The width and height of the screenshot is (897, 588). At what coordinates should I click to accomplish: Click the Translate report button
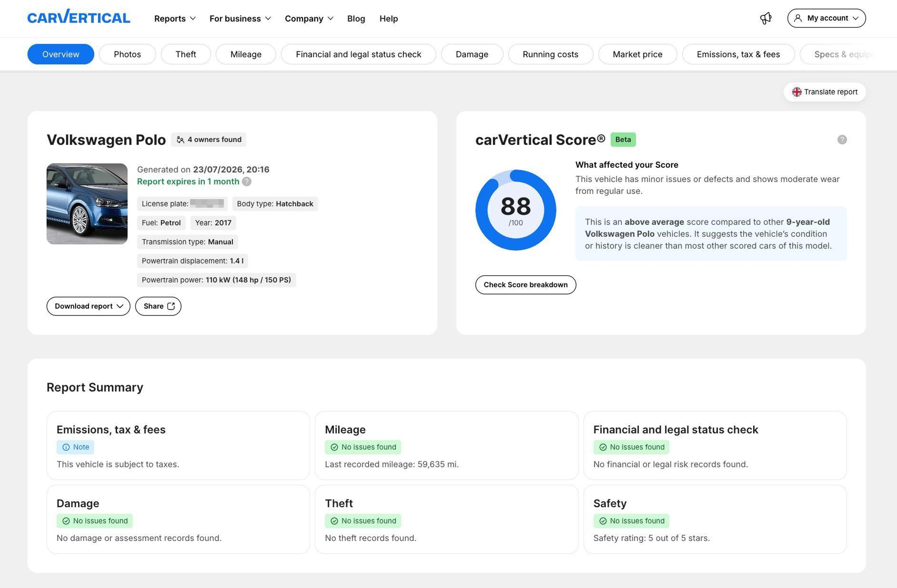[x=825, y=92]
